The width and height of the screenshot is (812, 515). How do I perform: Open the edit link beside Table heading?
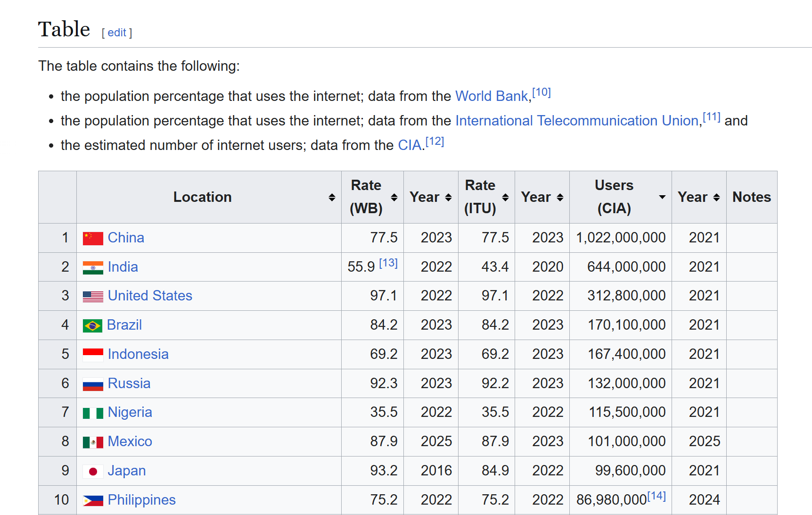click(x=117, y=33)
